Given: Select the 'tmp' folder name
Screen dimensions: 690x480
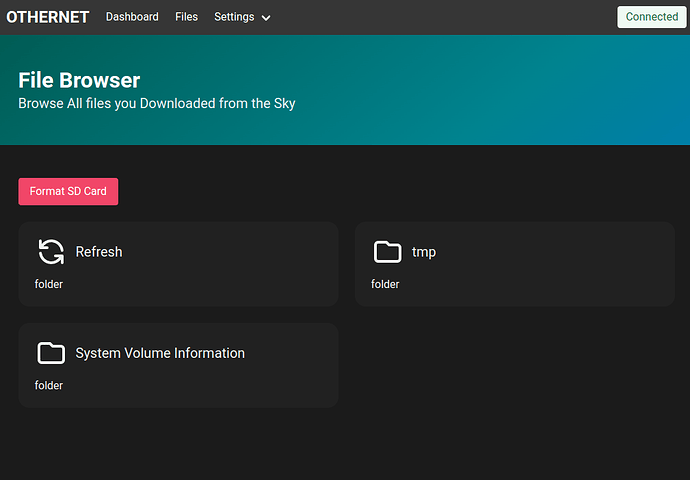Looking at the screenshot, I should point(424,252).
